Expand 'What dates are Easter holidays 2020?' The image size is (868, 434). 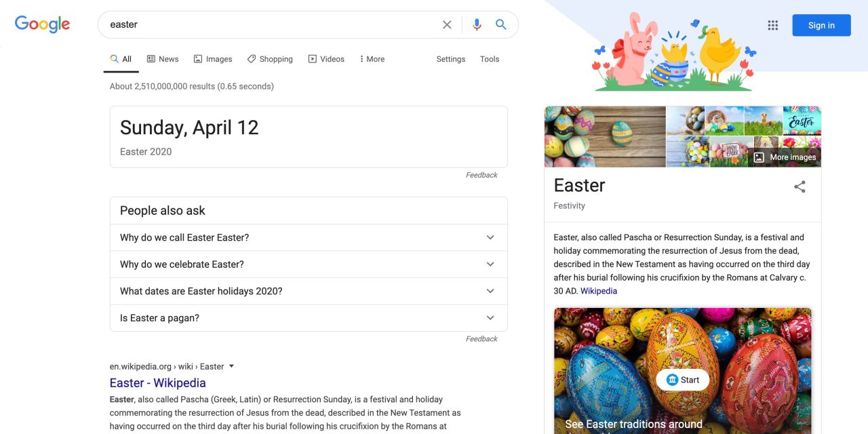point(490,291)
